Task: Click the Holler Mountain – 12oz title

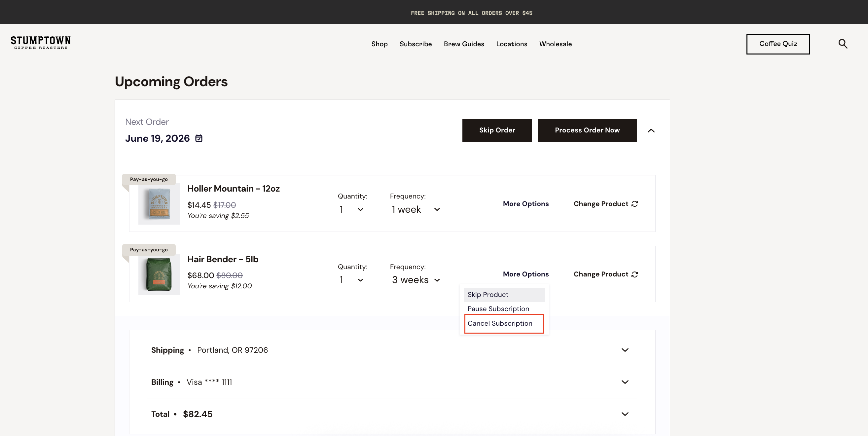Action: (x=234, y=189)
